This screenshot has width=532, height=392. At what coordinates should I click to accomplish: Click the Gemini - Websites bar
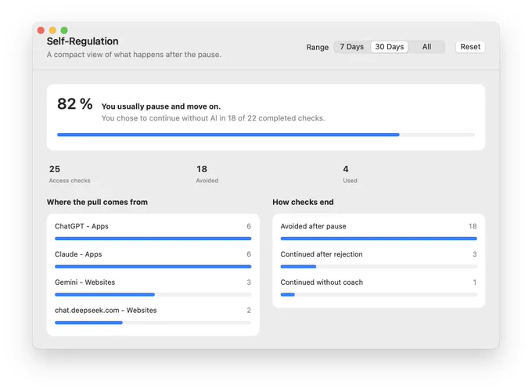pos(153,295)
